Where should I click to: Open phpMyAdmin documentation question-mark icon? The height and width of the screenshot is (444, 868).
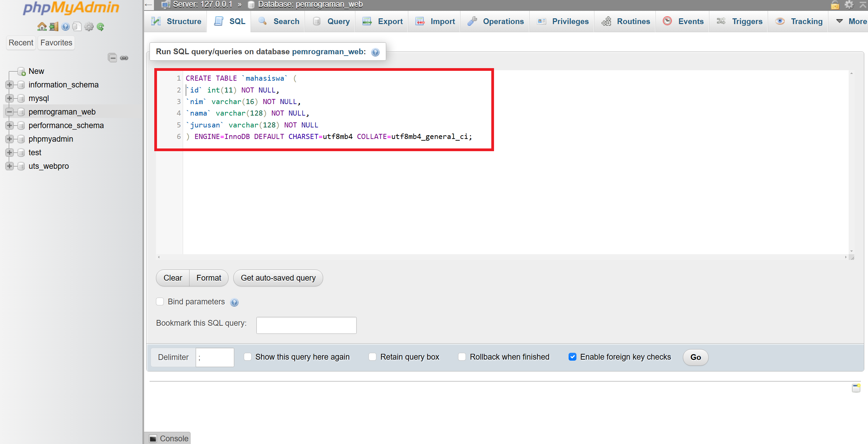[x=65, y=26]
